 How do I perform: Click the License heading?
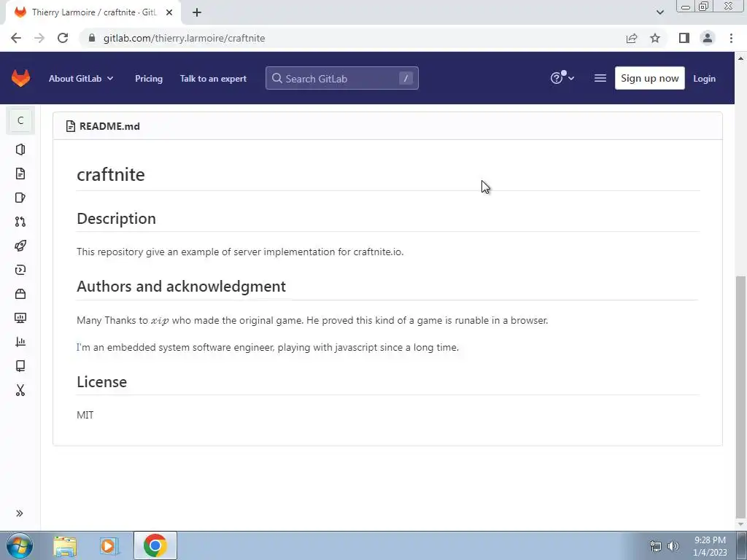tap(101, 382)
